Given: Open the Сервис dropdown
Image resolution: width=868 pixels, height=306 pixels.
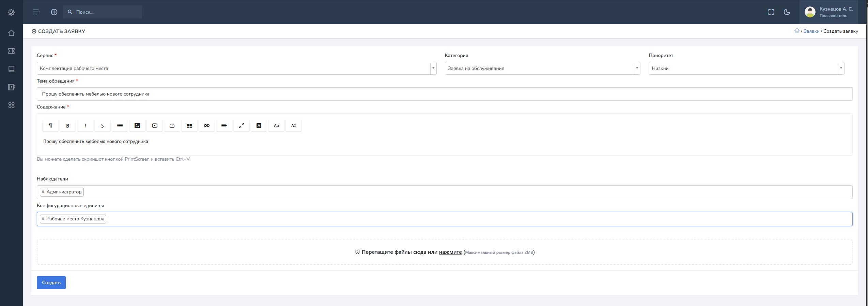Looking at the screenshot, I should [x=236, y=68].
